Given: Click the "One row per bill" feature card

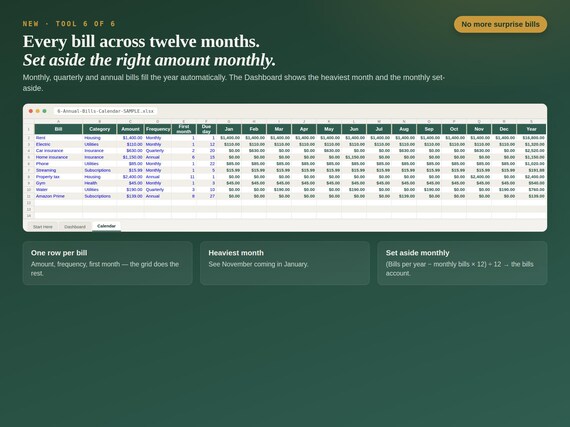Looking at the screenshot, I should point(108,263).
